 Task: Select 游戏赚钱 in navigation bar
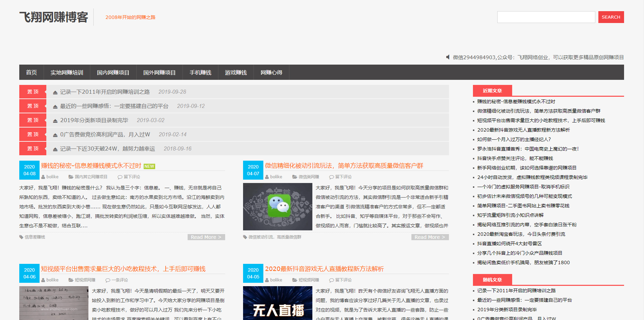[236, 72]
